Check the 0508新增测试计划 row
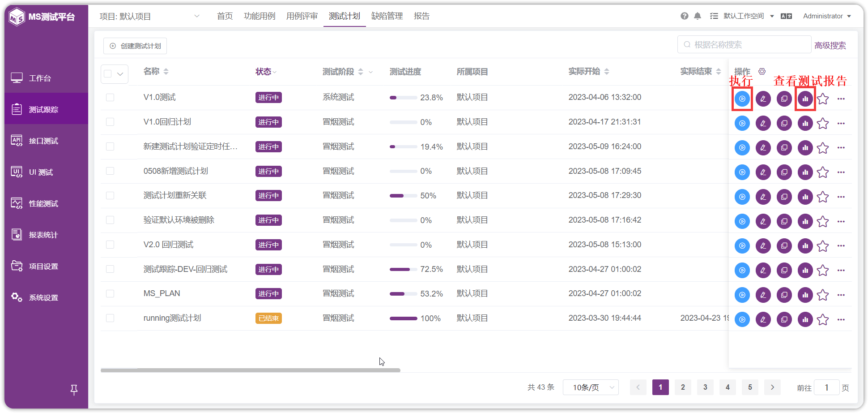868x413 pixels. point(110,171)
